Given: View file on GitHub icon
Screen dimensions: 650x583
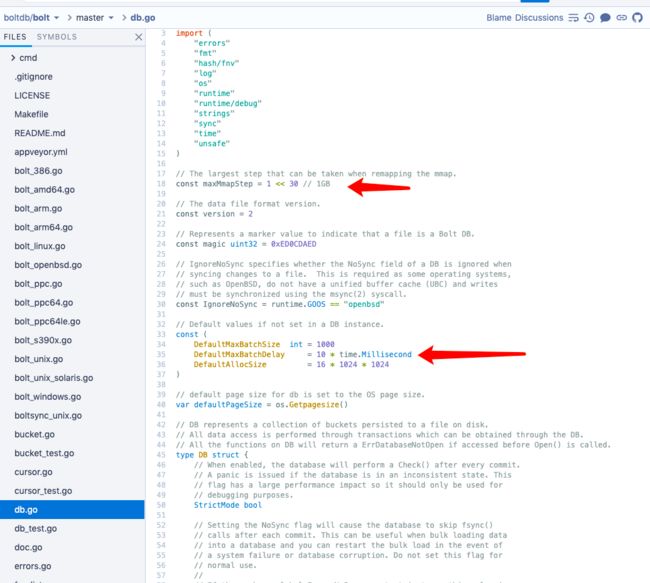Looking at the screenshot, I should tap(637, 18).
